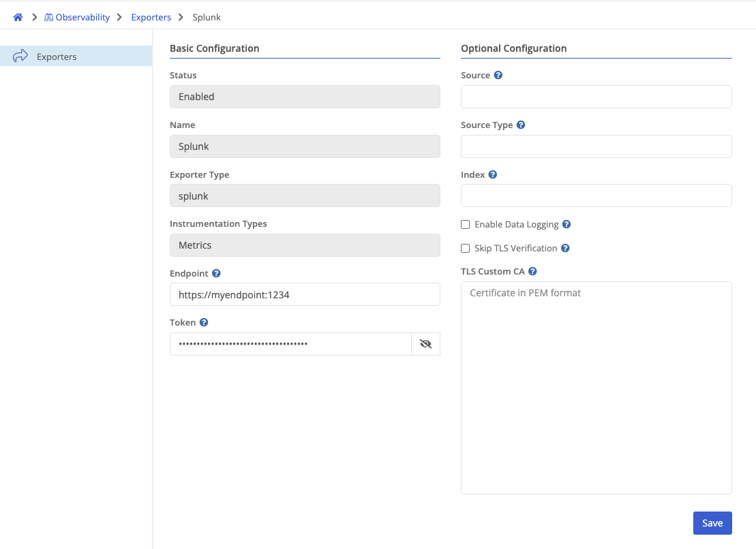Show help for Skip TLS Verification

pyautogui.click(x=565, y=248)
